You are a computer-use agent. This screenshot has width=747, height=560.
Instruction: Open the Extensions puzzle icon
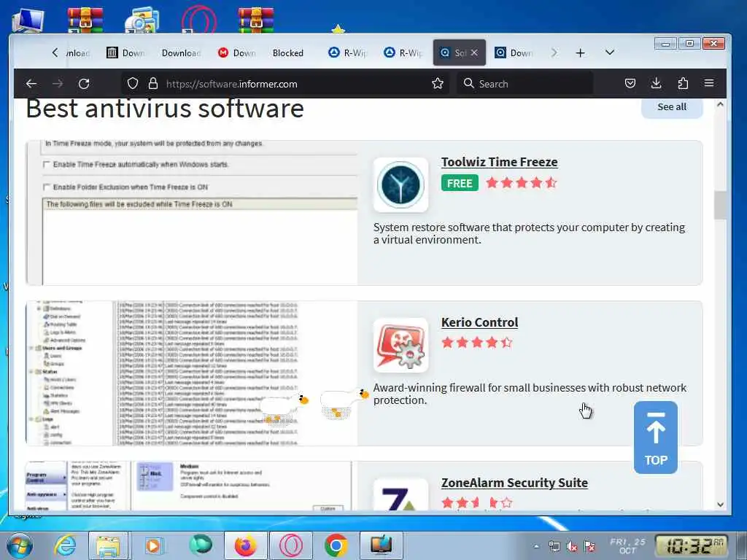683,83
